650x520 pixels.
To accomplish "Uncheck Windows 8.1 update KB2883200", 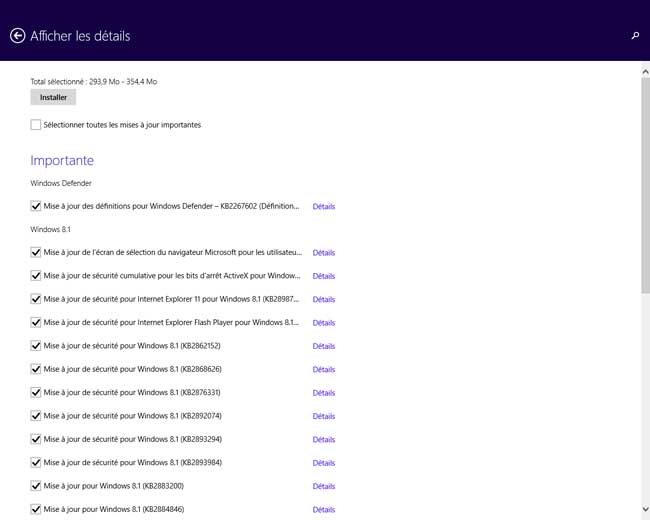I will pyautogui.click(x=36, y=486).
